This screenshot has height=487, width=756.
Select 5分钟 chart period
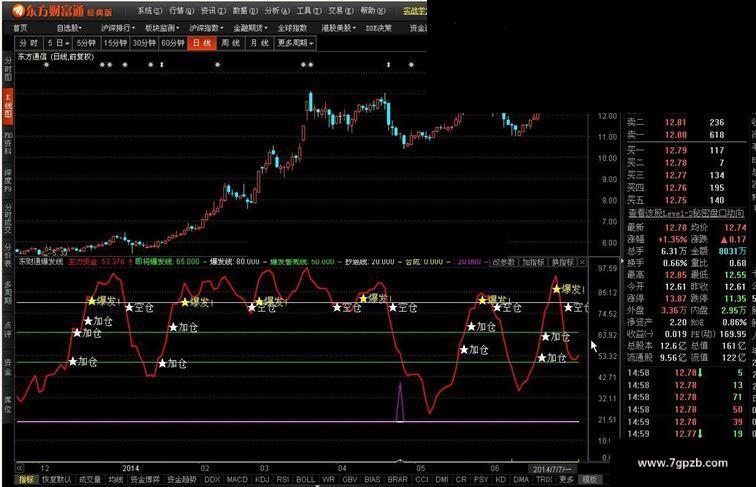(x=86, y=43)
